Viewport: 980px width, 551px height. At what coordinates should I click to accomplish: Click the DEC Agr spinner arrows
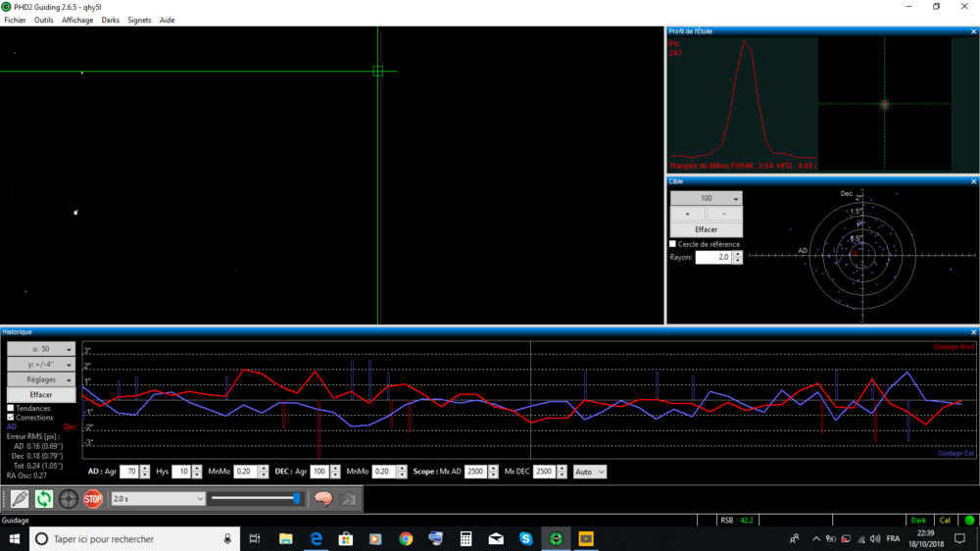[335, 472]
